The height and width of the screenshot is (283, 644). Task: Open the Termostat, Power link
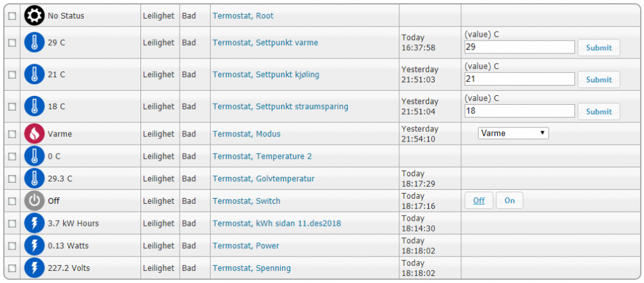tap(246, 246)
